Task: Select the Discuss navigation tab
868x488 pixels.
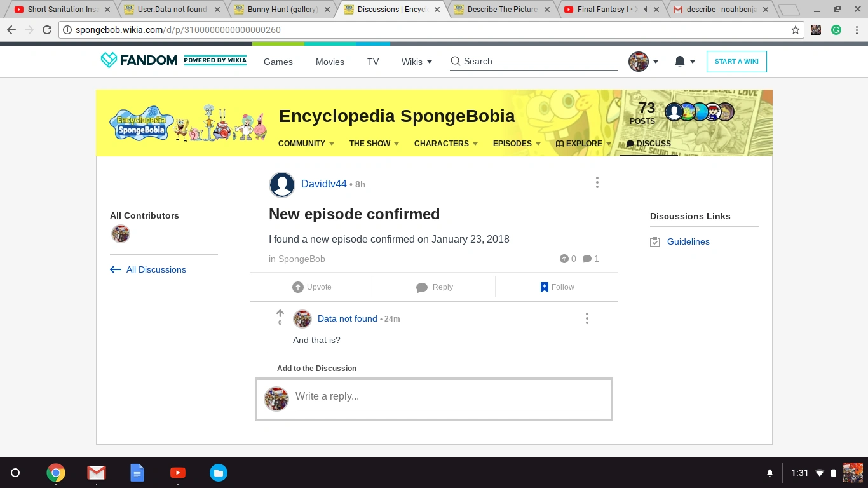Action: [x=648, y=144]
